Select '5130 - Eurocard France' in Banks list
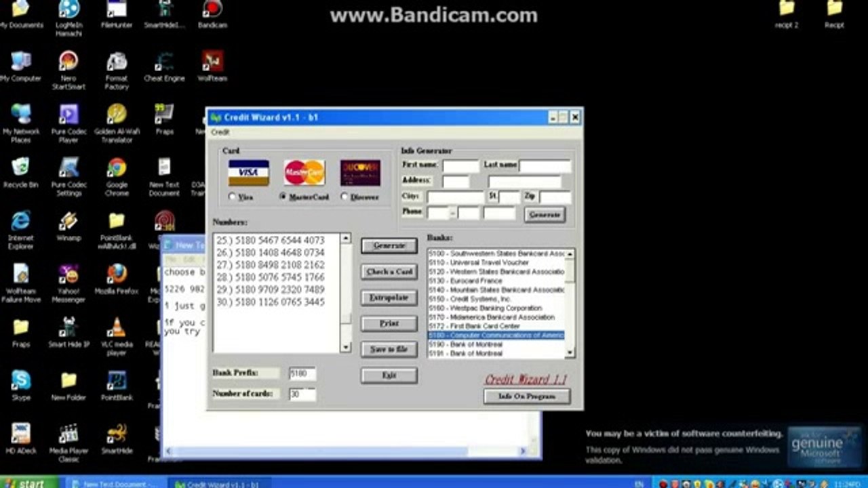This screenshot has height=488, width=868. [x=496, y=281]
